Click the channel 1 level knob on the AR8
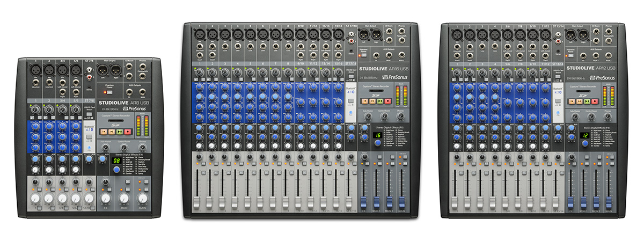The height and width of the screenshot is (241, 644). coord(35,198)
